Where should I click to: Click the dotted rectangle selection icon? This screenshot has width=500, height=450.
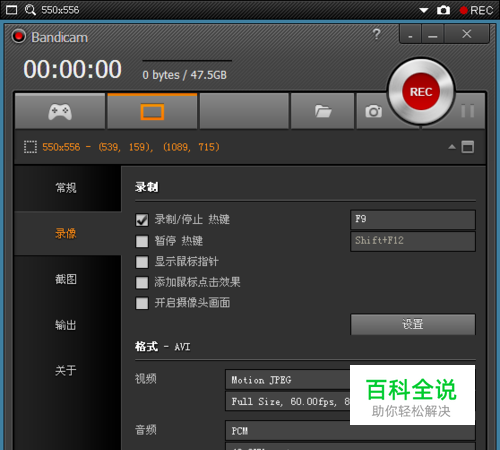[30, 147]
